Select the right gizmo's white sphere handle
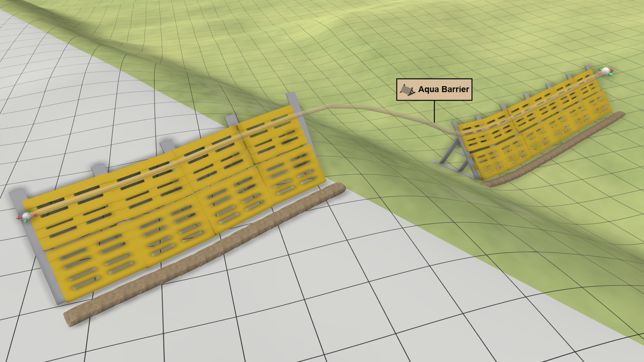Screen dimensions: 644x362 pyautogui.click(x=606, y=71)
